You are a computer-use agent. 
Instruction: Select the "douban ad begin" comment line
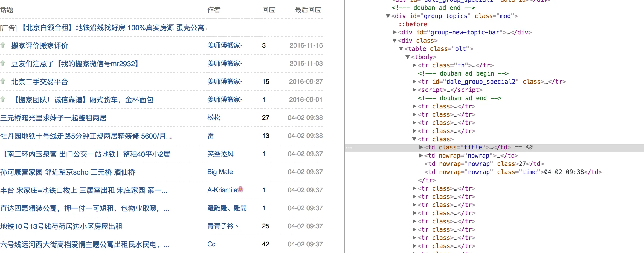coord(463,74)
